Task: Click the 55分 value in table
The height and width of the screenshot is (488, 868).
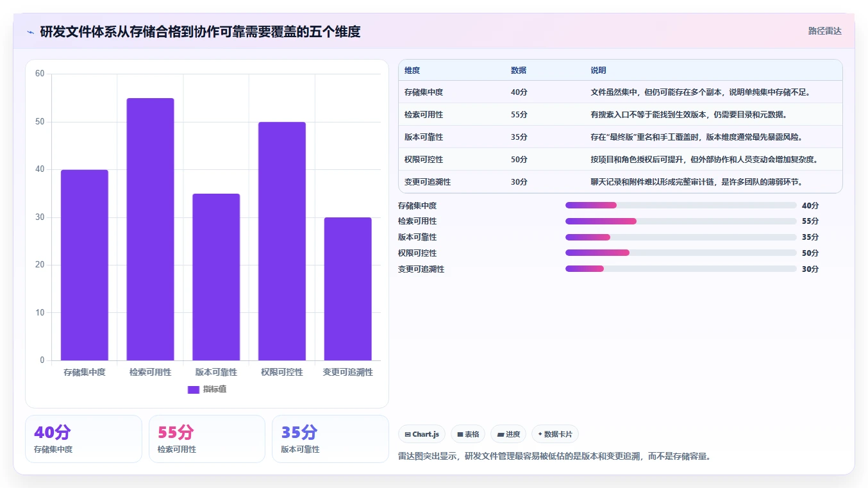Action: (519, 115)
